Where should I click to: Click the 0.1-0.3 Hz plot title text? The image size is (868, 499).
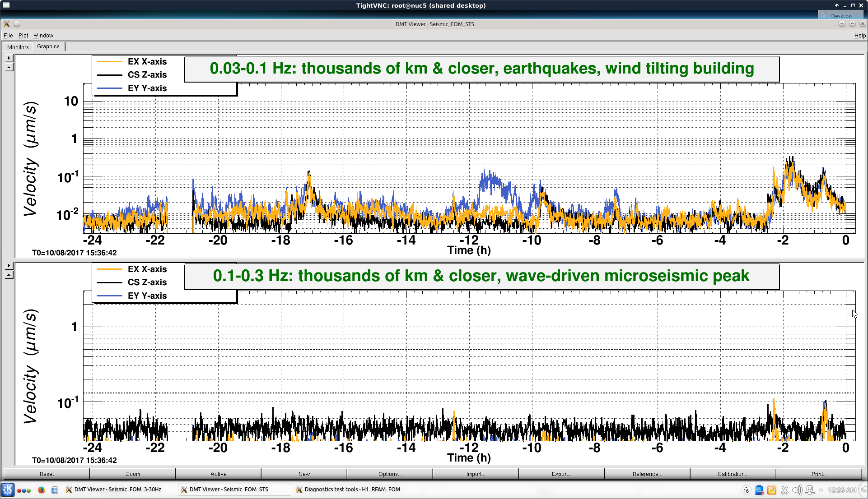coord(481,276)
